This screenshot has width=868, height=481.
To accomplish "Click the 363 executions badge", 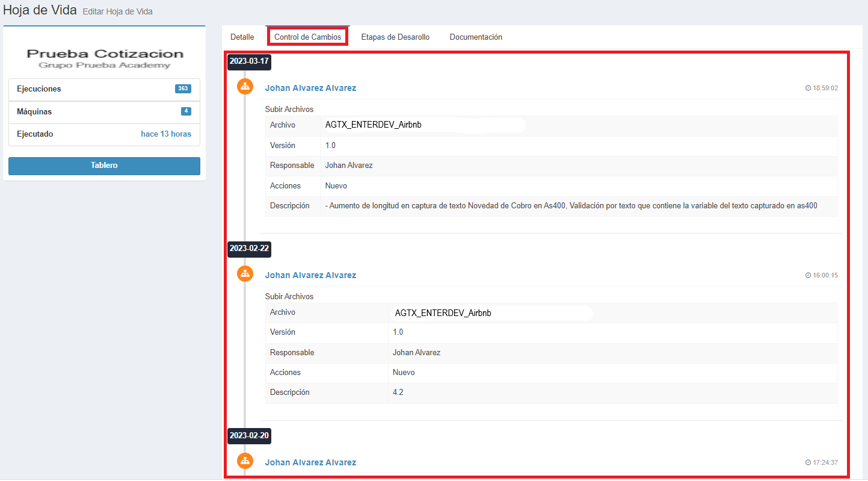I will pyautogui.click(x=183, y=88).
